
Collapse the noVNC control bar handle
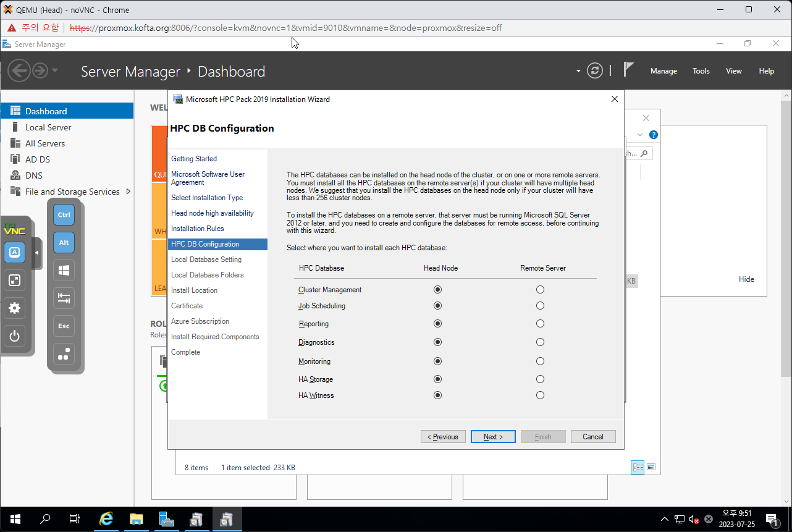click(x=36, y=253)
